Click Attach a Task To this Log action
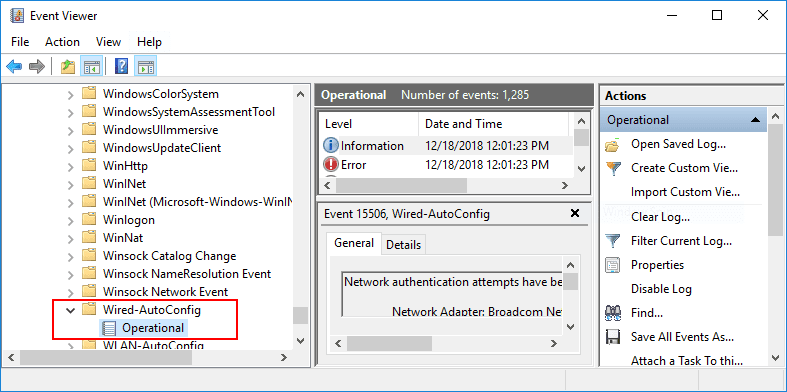This screenshot has width=787, height=392. click(687, 361)
